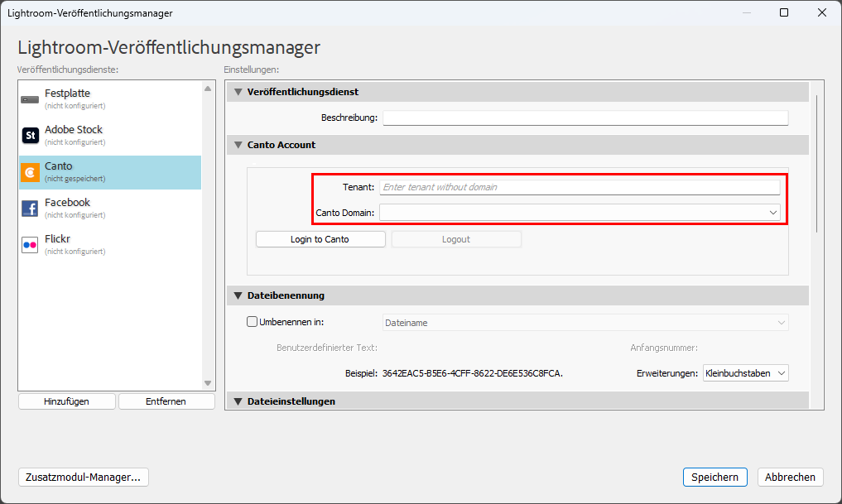
Task: Click Abbrechen to cancel
Action: click(x=790, y=478)
